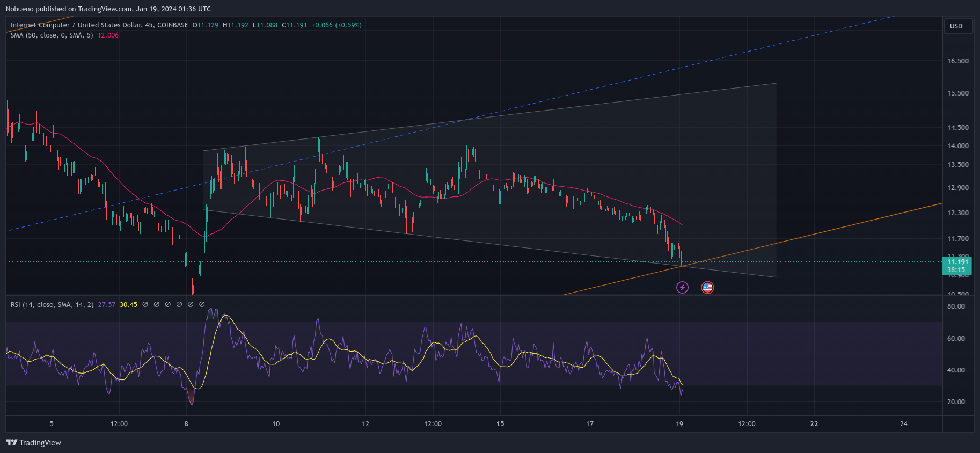This screenshot has height=453, width=980.
Task: Click the date label 24 on time axis
Action: pos(904,424)
